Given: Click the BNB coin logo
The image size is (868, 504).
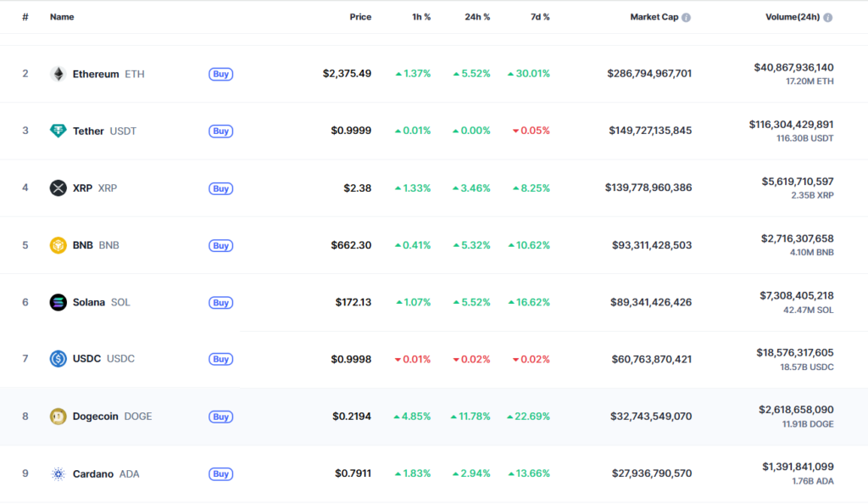Looking at the screenshot, I should (58, 245).
